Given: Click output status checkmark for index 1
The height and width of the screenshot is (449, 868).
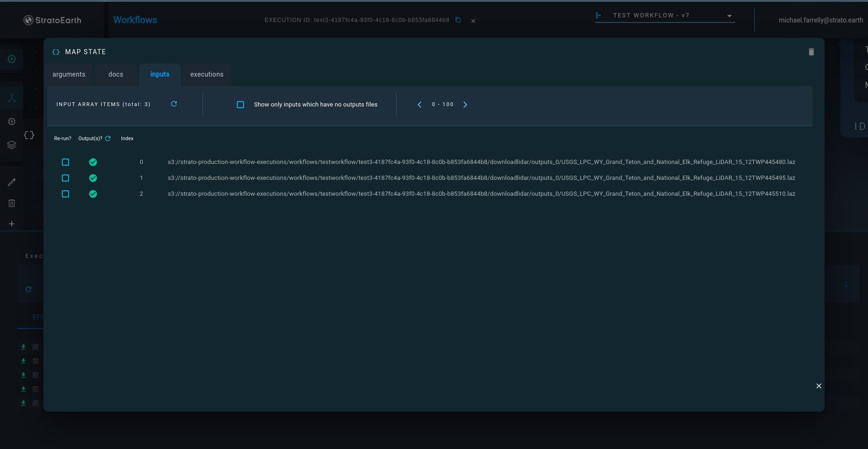Looking at the screenshot, I should pos(93,178).
